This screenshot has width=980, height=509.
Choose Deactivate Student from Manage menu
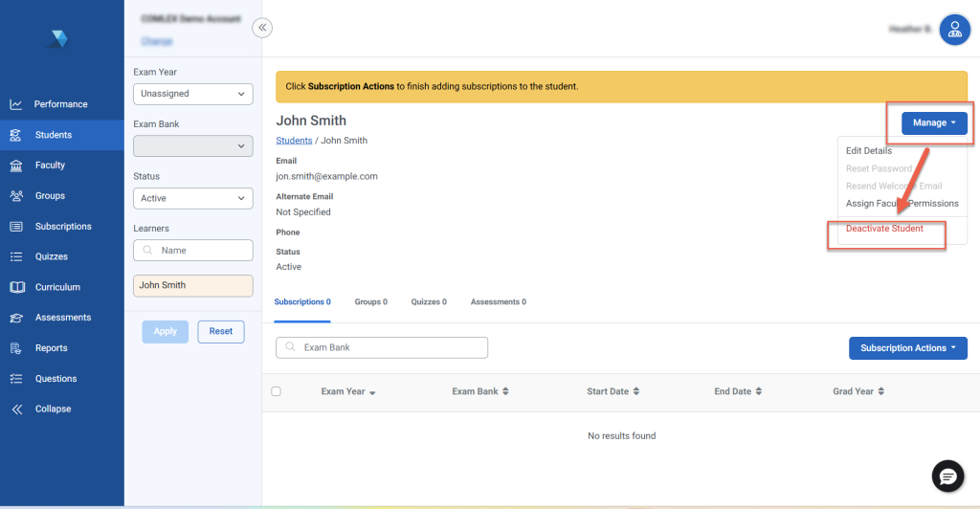click(x=884, y=229)
